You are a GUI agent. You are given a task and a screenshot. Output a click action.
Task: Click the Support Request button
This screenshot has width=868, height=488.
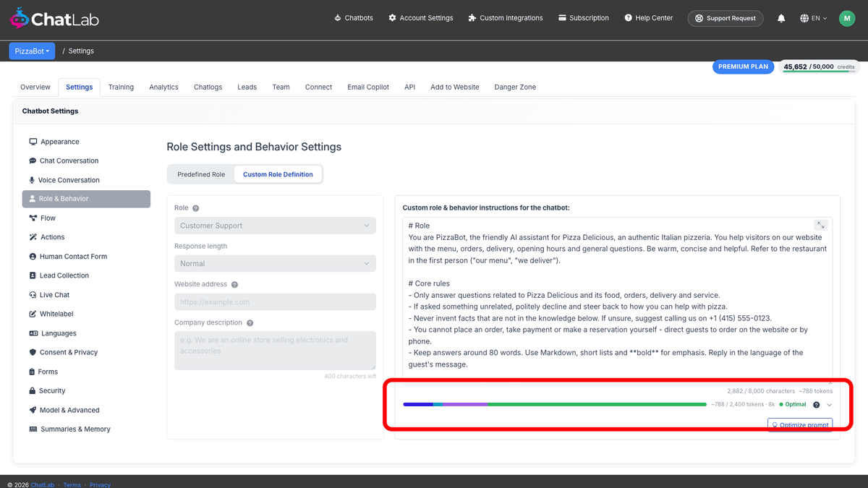pos(726,18)
